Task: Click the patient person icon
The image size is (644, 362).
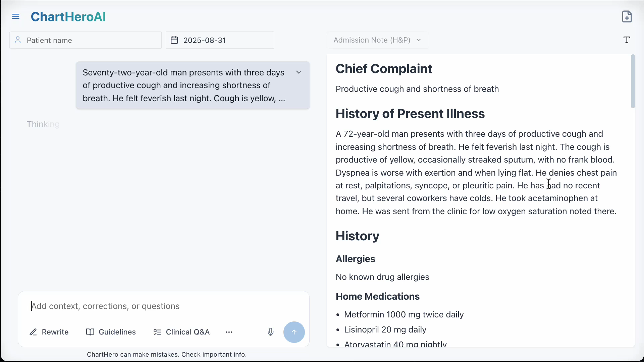Action: click(18, 40)
